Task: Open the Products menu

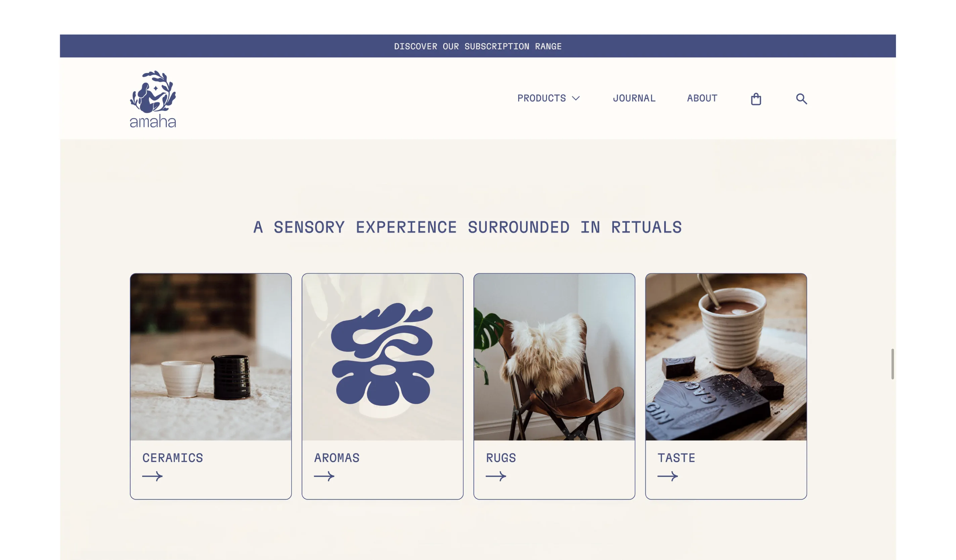Action: pyautogui.click(x=549, y=98)
